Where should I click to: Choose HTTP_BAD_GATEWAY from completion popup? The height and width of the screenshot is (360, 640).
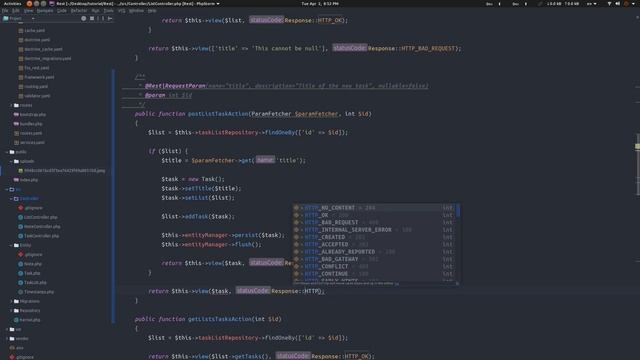[x=374, y=259]
